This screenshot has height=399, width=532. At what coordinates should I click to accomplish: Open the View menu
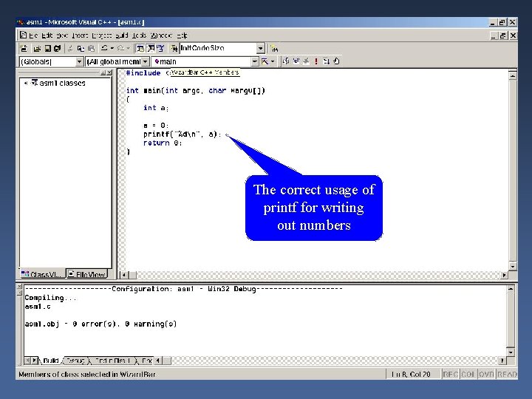[x=62, y=35]
